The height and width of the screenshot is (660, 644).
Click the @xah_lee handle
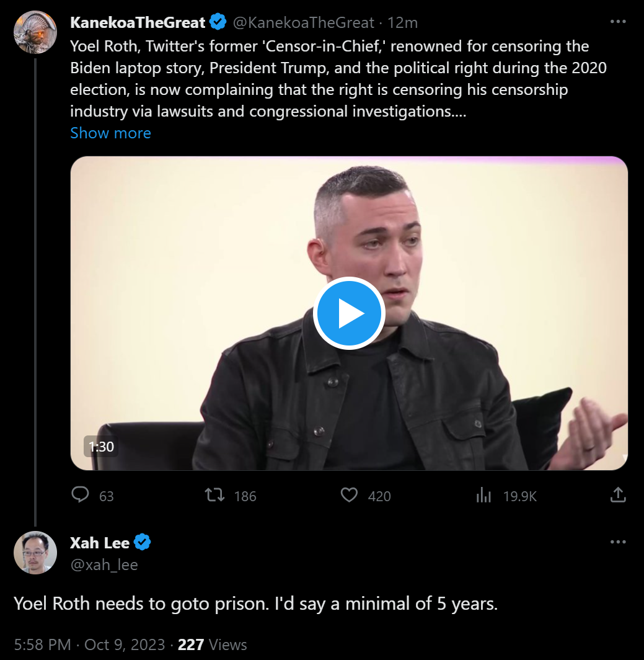click(x=104, y=564)
